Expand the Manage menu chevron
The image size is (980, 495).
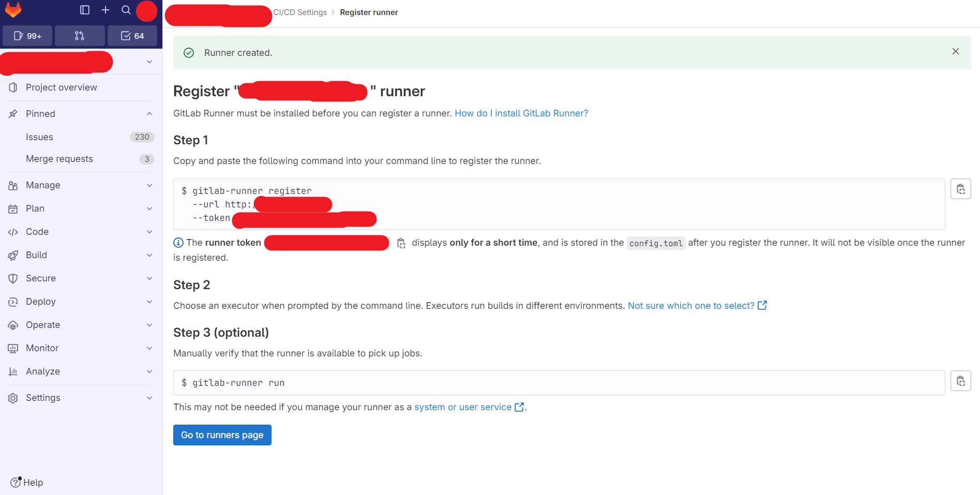[x=149, y=185]
